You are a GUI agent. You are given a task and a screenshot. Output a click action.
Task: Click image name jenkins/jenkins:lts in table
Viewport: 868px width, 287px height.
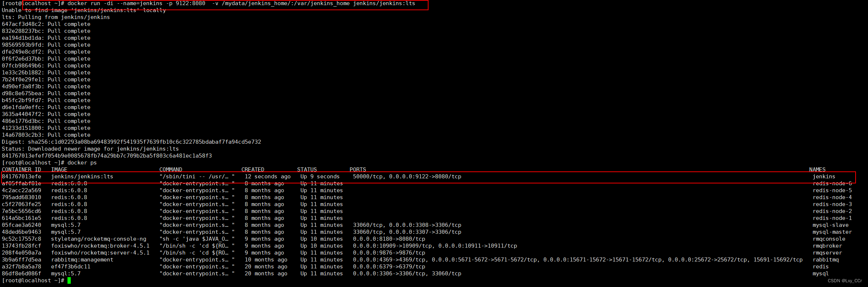tap(82, 177)
